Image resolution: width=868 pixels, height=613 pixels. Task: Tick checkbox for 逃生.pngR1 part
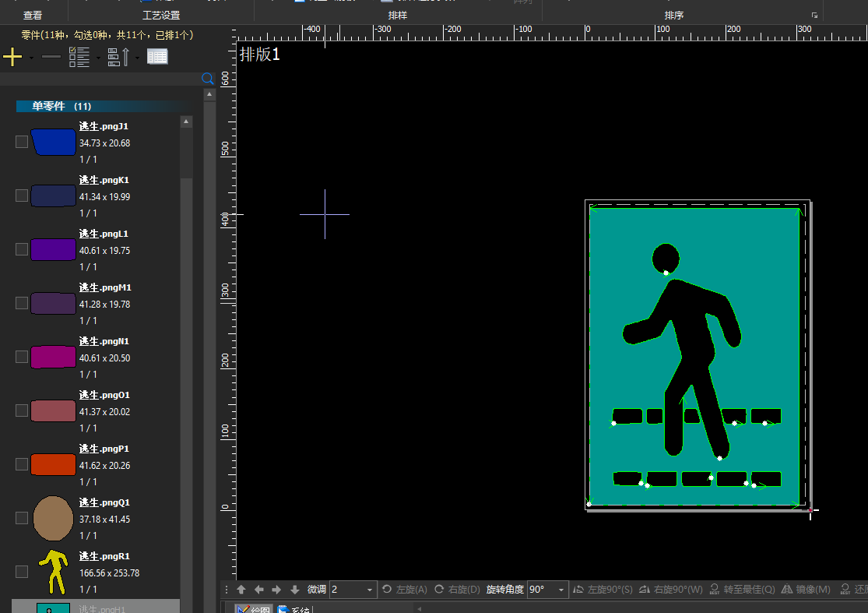pyautogui.click(x=22, y=572)
